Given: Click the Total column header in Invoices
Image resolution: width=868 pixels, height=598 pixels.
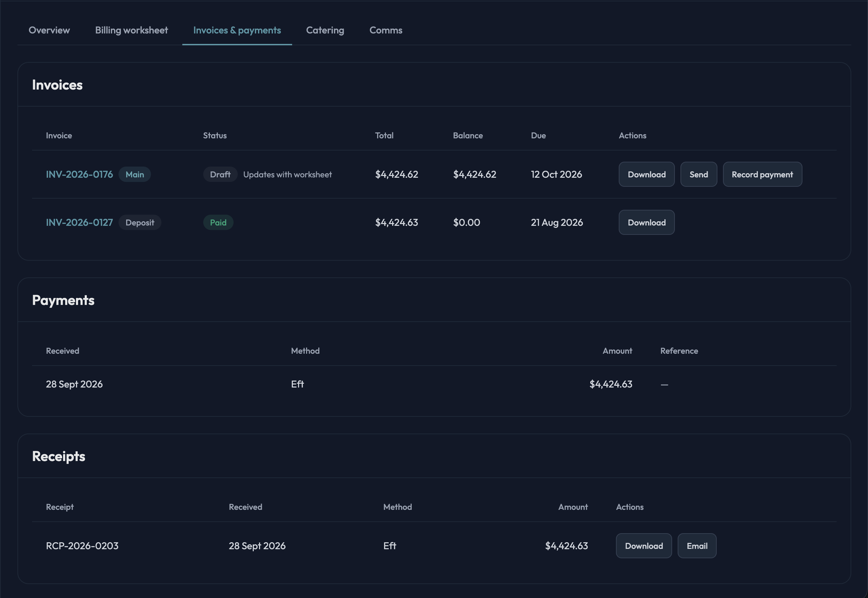Looking at the screenshot, I should (384, 135).
